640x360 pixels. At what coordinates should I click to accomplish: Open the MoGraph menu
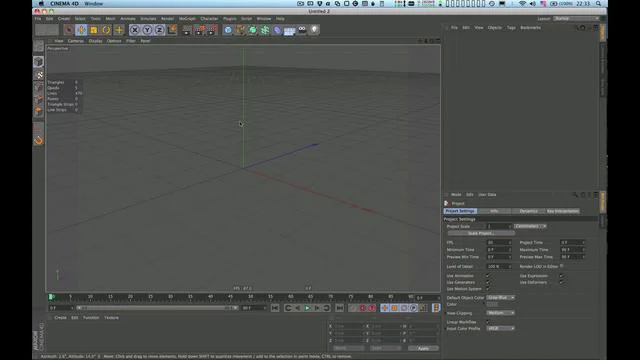(187, 19)
